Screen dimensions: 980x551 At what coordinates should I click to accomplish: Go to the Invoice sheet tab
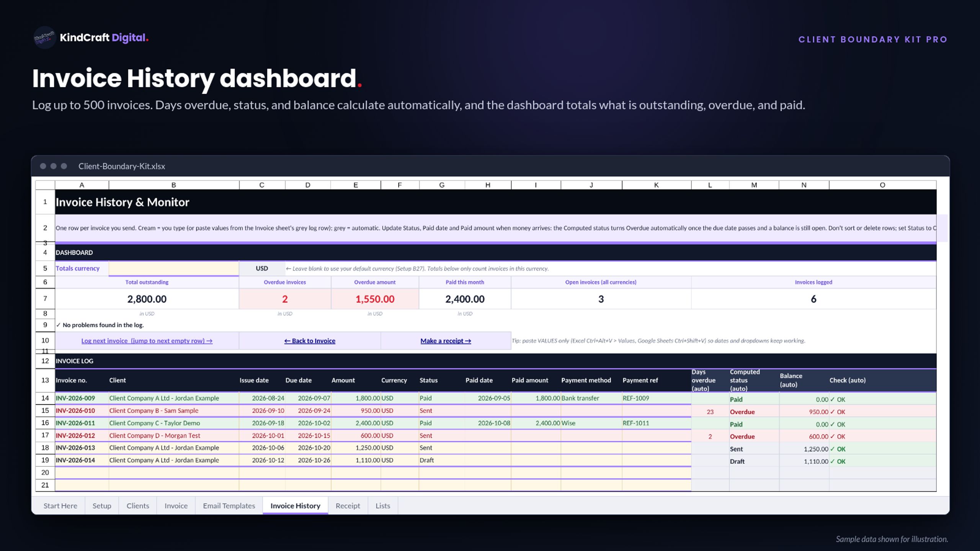pyautogui.click(x=176, y=505)
